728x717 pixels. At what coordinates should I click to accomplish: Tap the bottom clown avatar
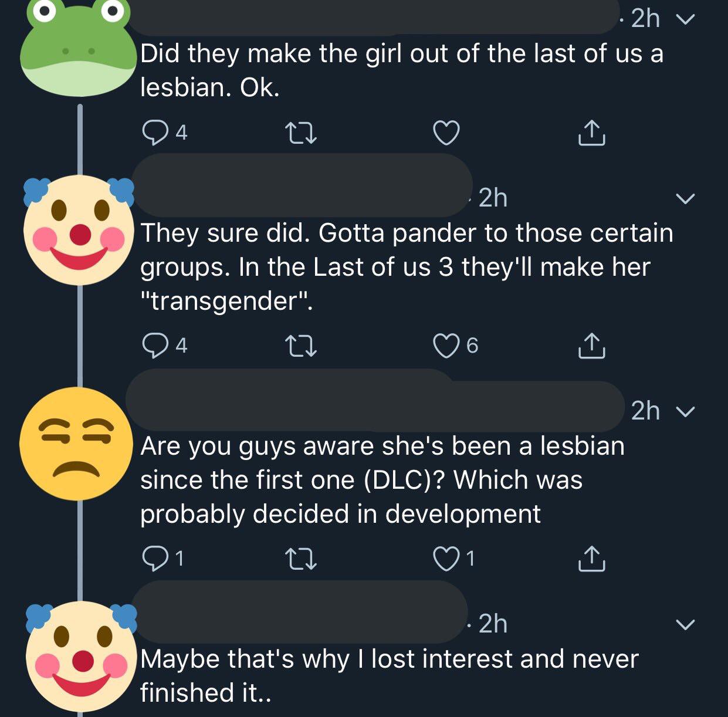pyautogui.click(x=80, y=656)
